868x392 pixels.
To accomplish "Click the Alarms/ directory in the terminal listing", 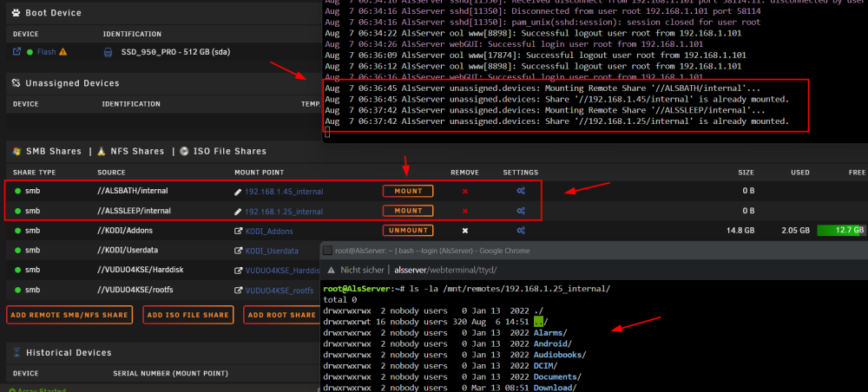I will [550, 333].
